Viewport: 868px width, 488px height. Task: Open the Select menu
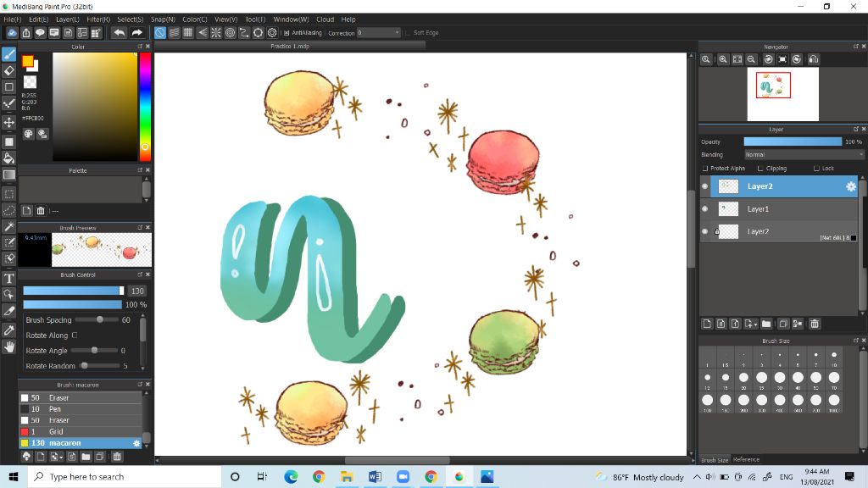click(x=130, y=19)
